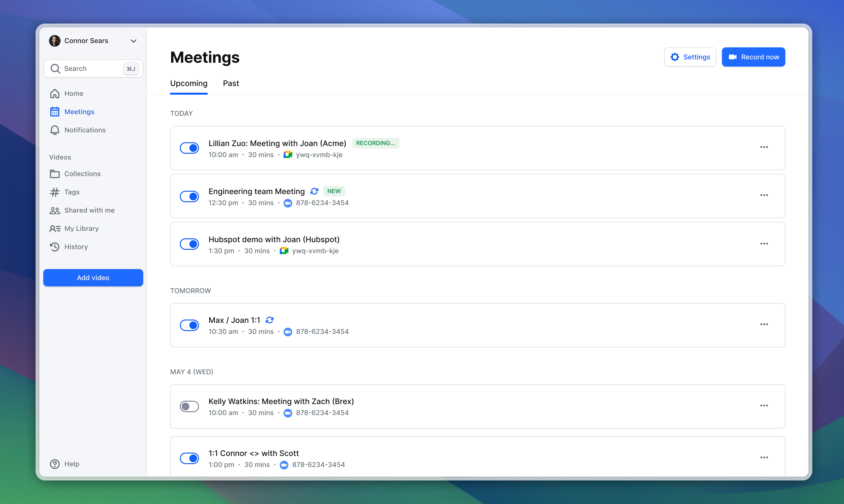The image size is (844, 504).
Task: Click the Tags hash icon
Action: tap(55, 192)
